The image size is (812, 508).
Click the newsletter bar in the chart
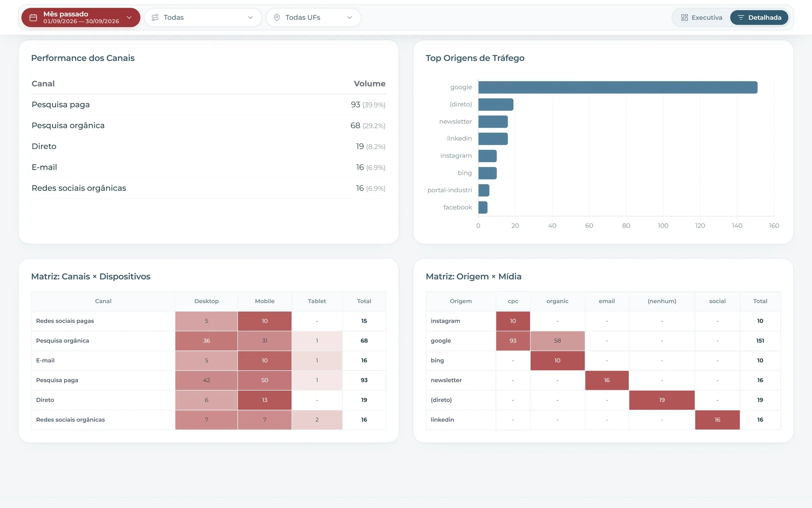493,122
